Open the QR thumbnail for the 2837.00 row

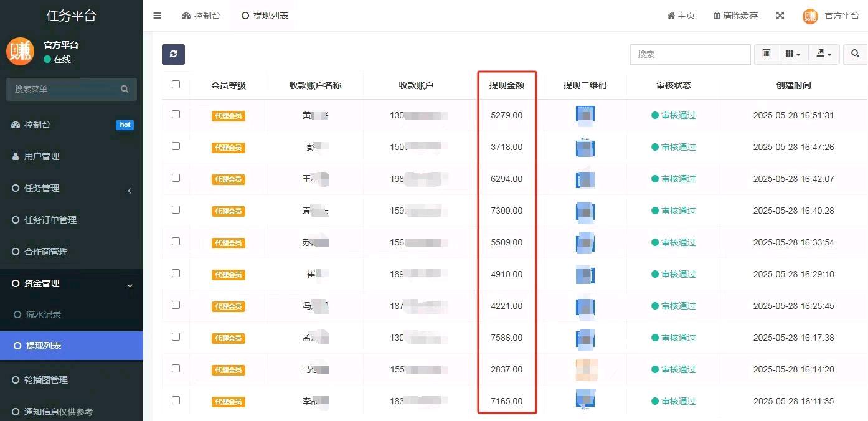coord(586,369)
